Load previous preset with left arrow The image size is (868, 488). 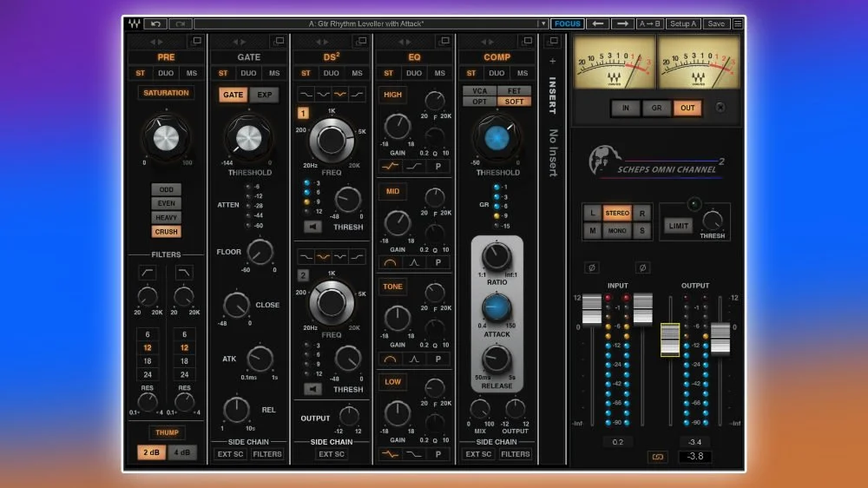coord(597,23)
